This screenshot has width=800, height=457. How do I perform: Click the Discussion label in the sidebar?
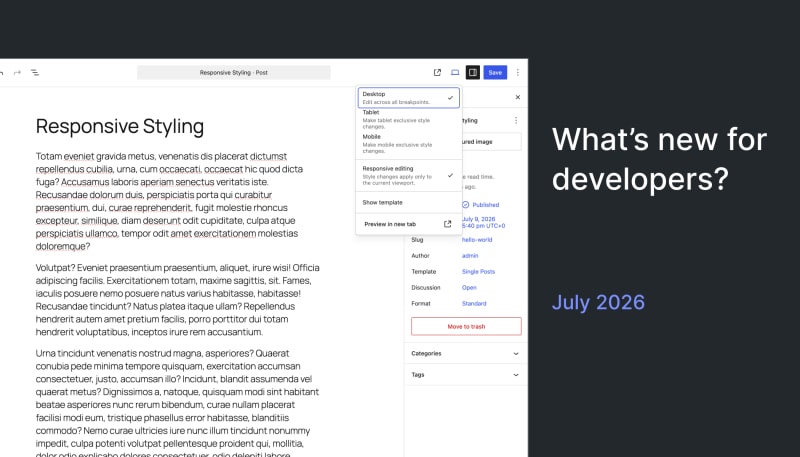coord(426,288)
